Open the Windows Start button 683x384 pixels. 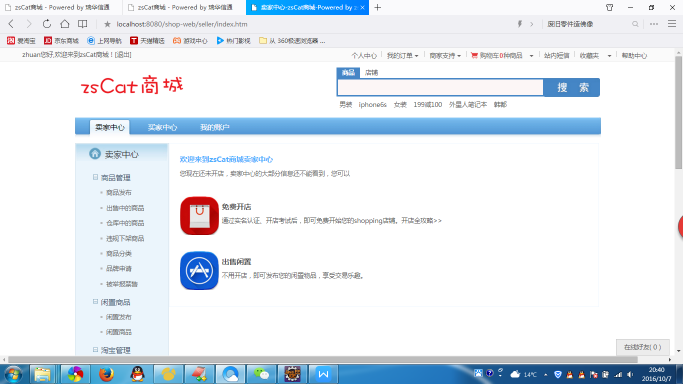pos(13,374)
